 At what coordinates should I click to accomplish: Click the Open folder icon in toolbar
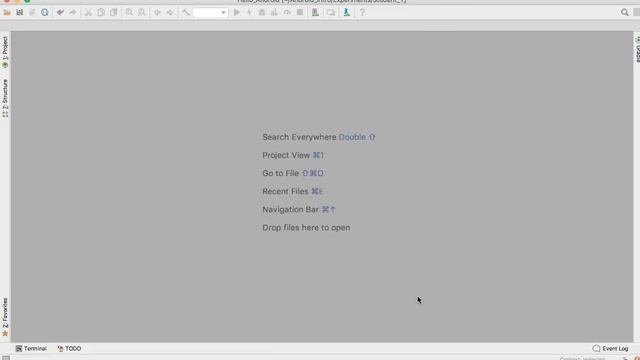[x=7, y=13]
